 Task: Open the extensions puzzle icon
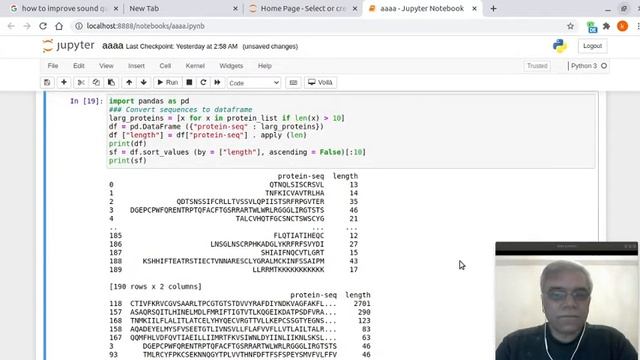click(x=607, y=26)
